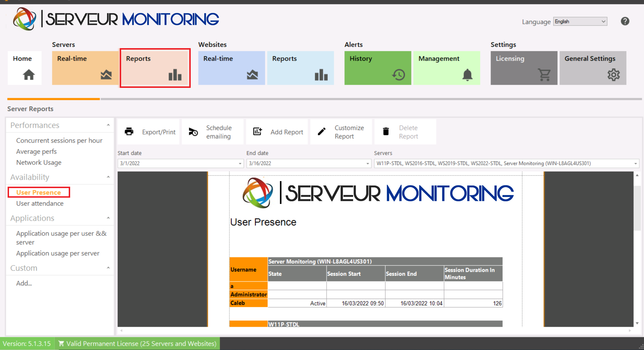The width and height of the screenshot is (644, 350).
Task: Click the horizontal scroll right arrow
Action: tap(630, 331)
